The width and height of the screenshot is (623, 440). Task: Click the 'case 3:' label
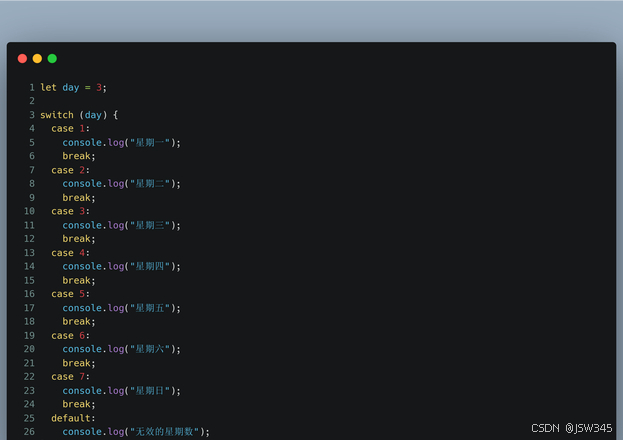[x=71, y=211]
